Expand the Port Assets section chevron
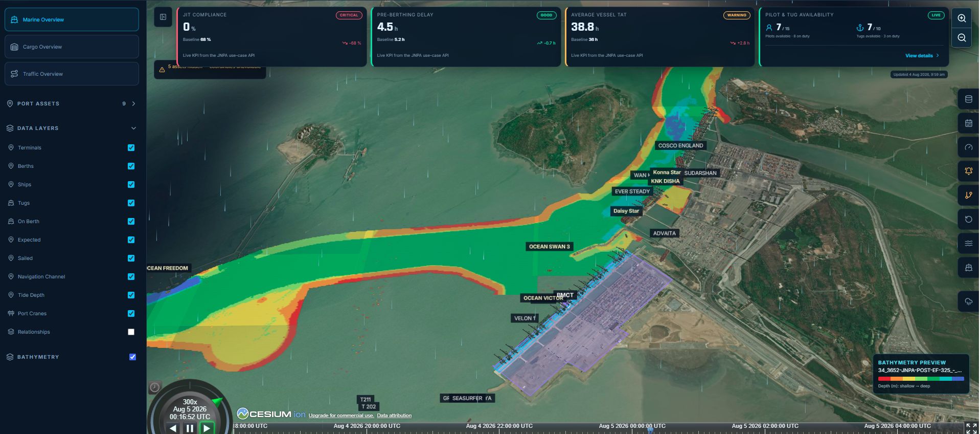 134,103
